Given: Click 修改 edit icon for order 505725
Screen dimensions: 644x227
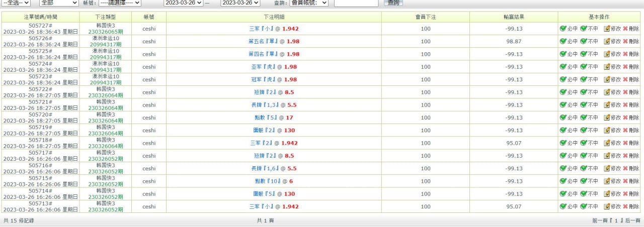Looking at the screenshot, I should point(607,54).
